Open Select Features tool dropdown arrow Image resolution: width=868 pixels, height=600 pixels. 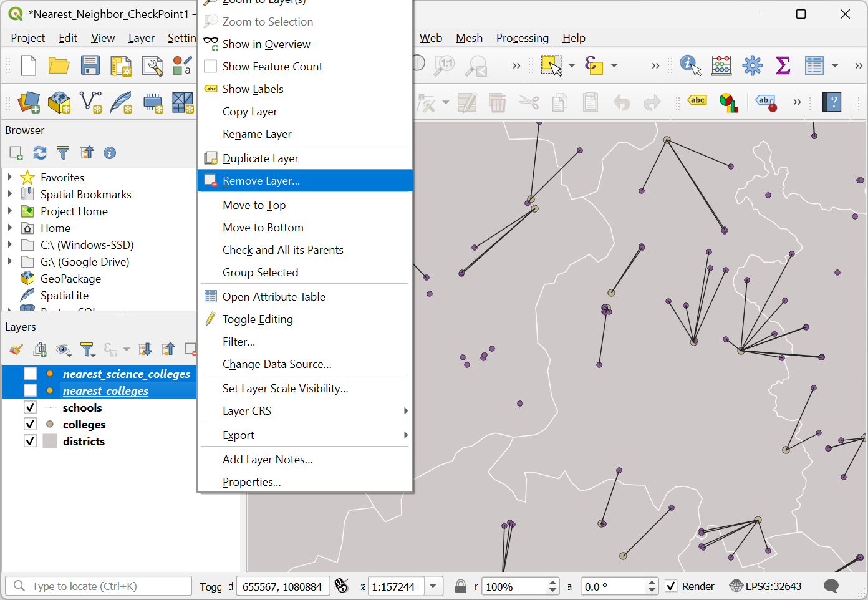(x=572, y=65)
